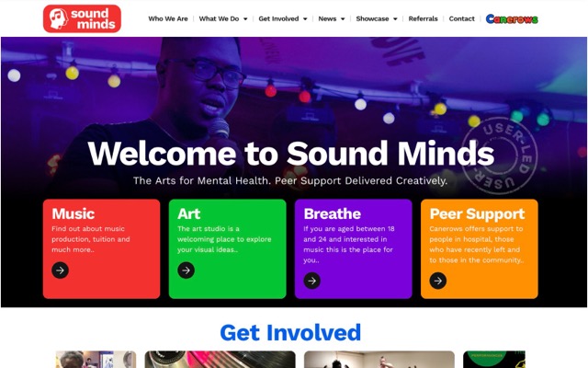The height and width of the screenshot is (368, 588).
Task: Click the Sound Minds logo
Action: point(82,18)
